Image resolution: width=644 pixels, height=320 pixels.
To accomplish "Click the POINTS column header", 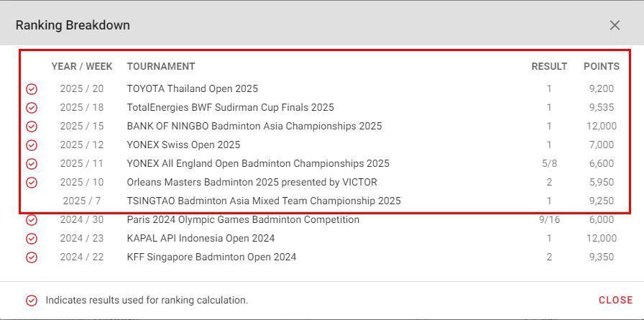I will click(x=601, y=66).
